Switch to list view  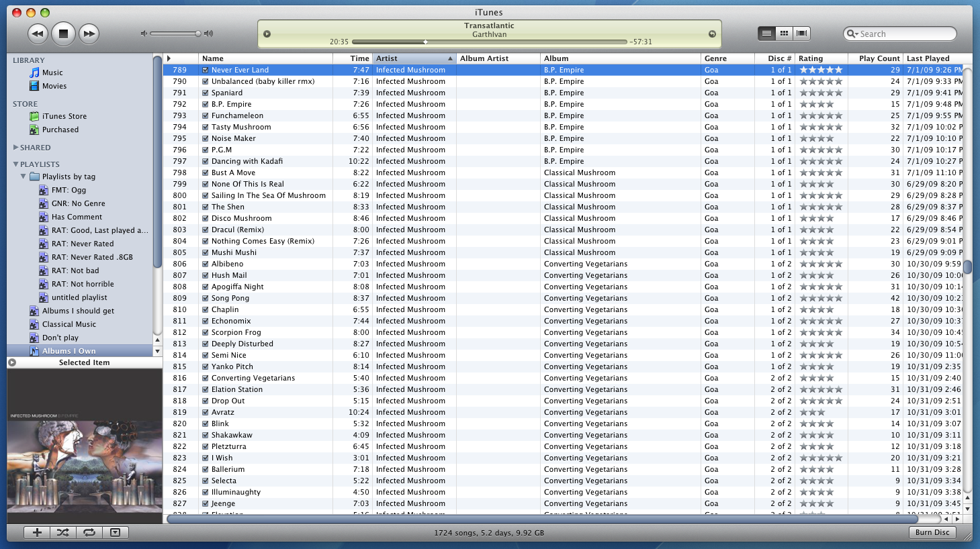click(x=766, y=34)
